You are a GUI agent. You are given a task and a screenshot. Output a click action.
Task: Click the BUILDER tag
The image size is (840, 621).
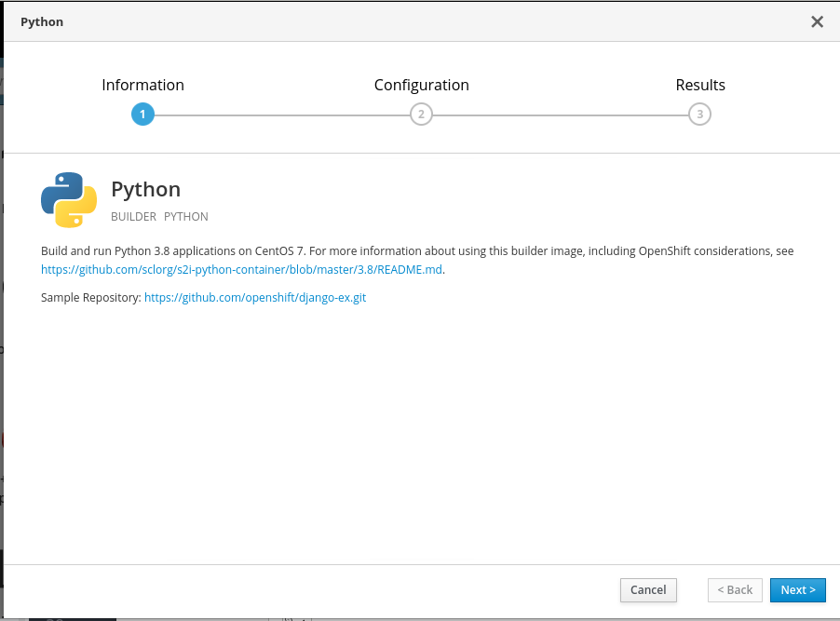click(x=133, y=217)
